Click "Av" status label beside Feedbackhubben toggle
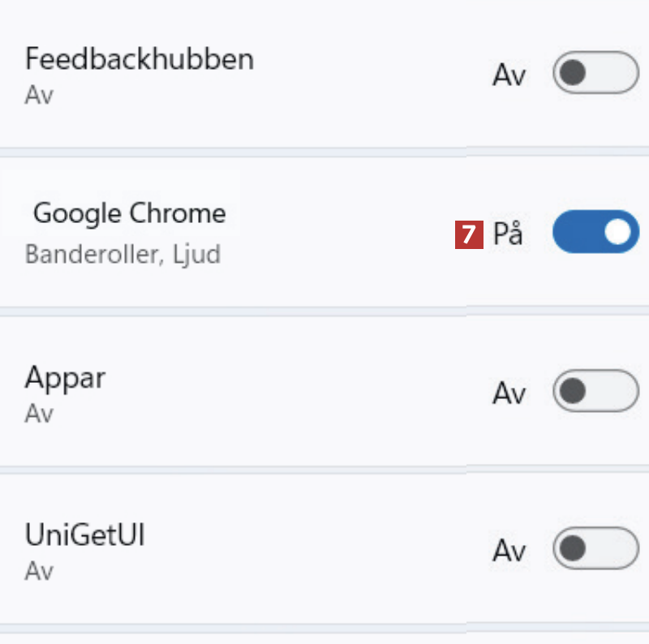 coord(509,75)
